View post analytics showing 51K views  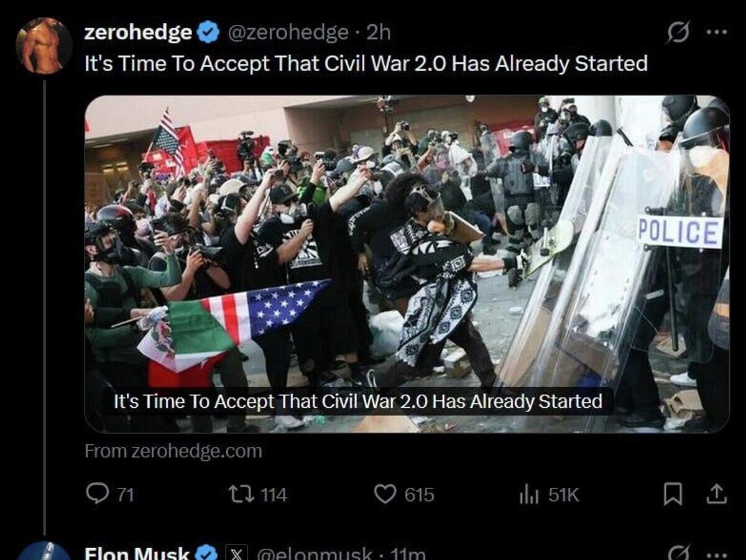tap(528, 494)
